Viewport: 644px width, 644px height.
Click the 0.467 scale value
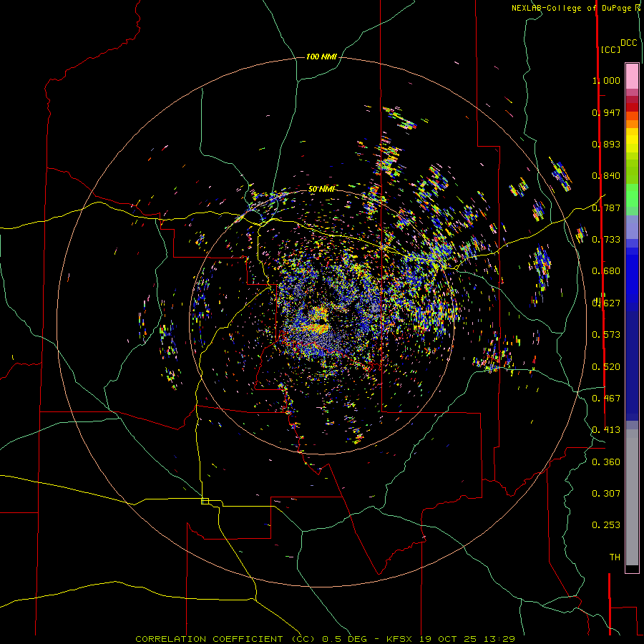click(x=606, y=399)
